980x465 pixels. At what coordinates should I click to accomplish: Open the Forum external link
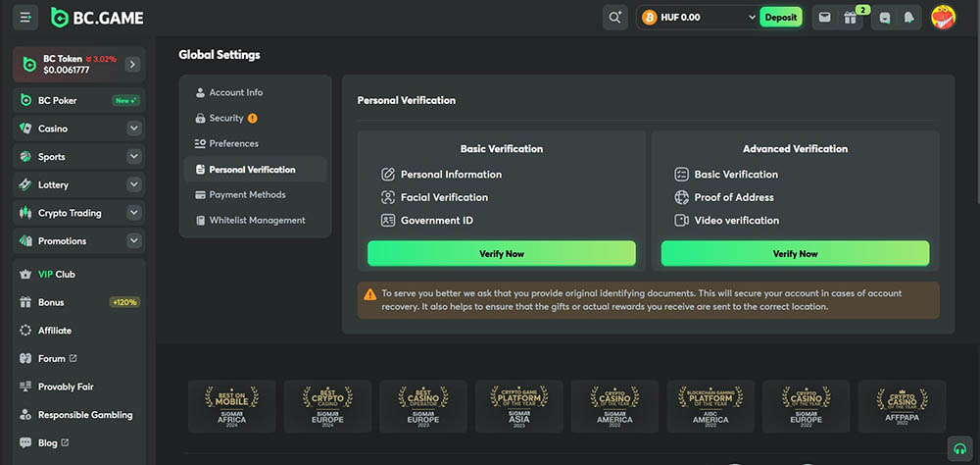pyautogui.click(x=57, y=359)
